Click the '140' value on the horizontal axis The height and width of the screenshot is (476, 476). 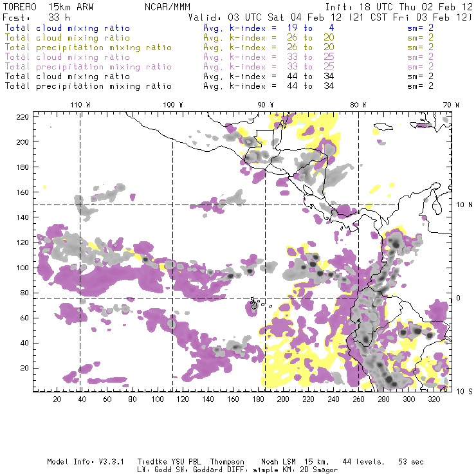click(208, 399)
